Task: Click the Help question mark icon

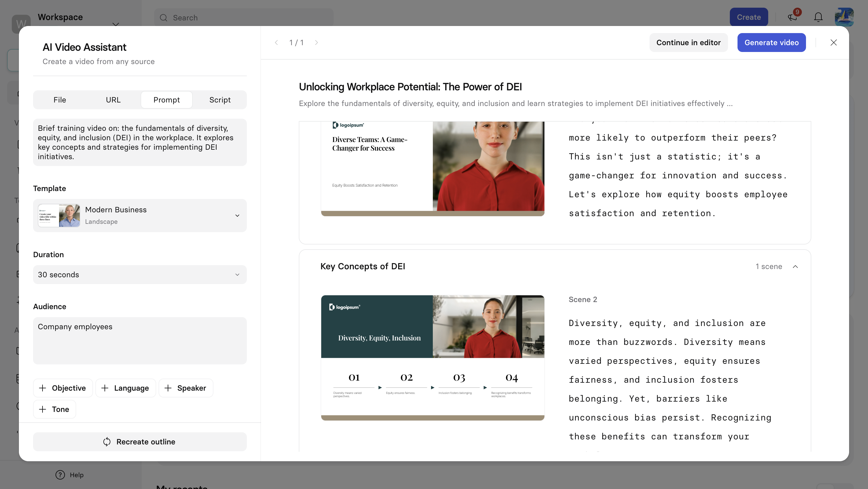Action: pyautogui.click(x=60, y=475)
